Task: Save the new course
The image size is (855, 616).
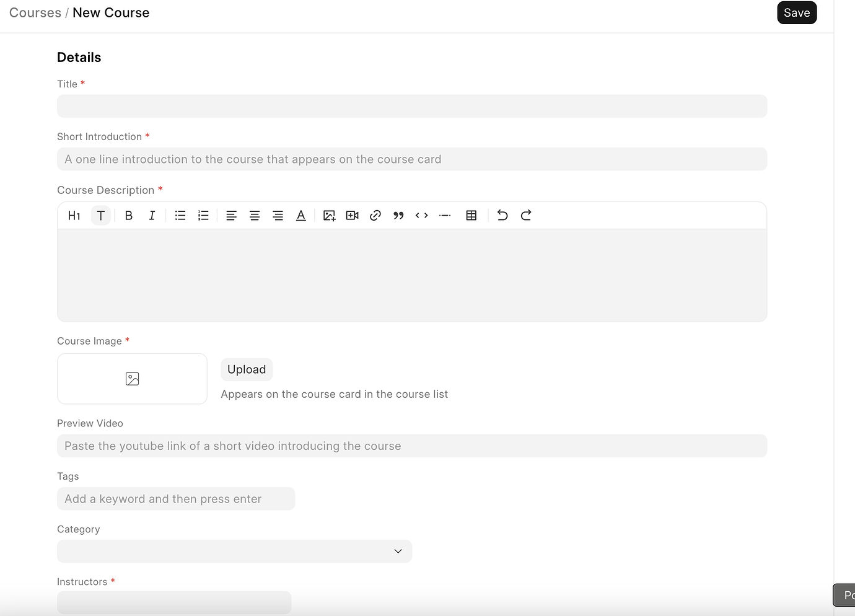Action: tap(797, 13)
